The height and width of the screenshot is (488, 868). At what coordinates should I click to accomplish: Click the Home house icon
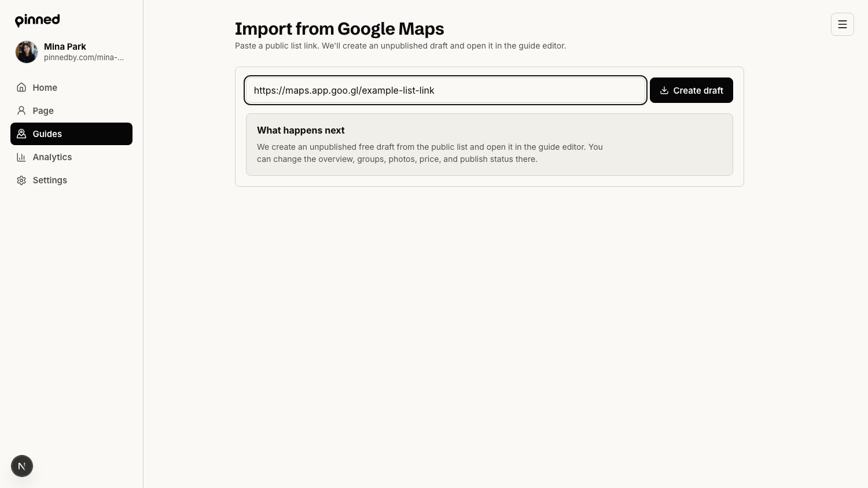[x=21, y=87]
